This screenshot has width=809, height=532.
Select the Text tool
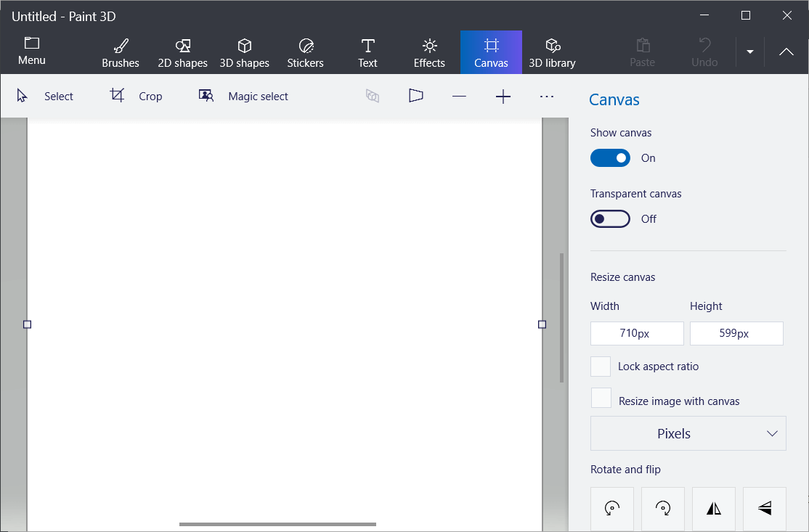367,52
